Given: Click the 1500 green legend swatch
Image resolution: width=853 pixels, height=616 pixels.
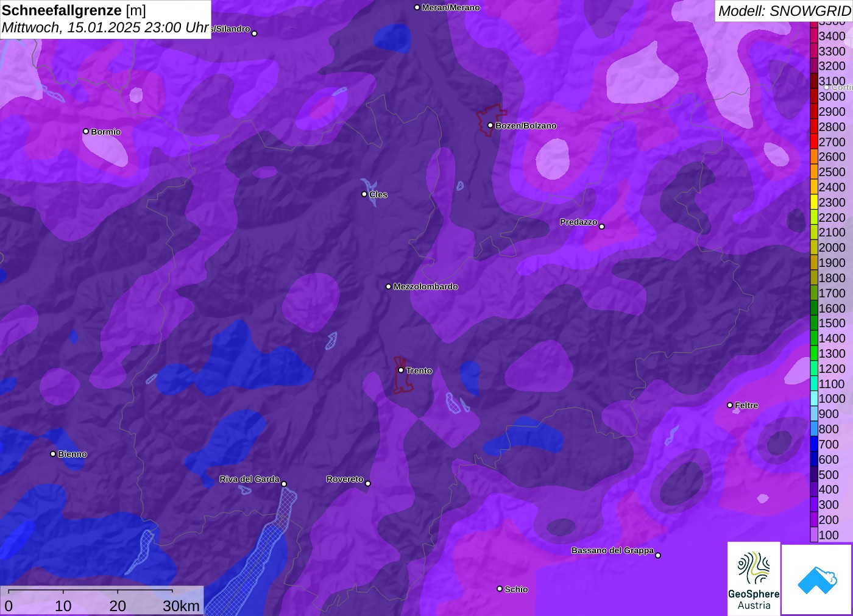Looking at the screenshot, I should (x=814, y=323).
